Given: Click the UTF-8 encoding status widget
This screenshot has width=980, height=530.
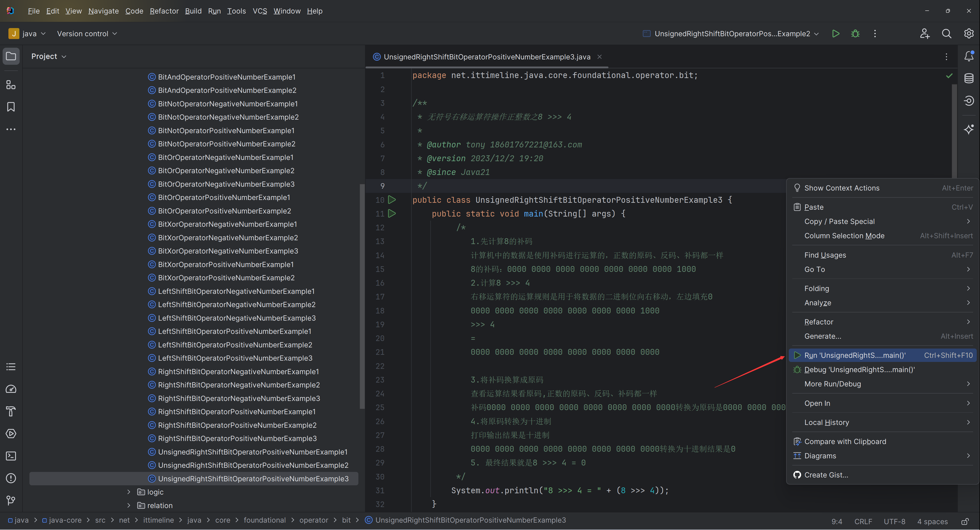Looking at the screenshot, I should 894,521.
